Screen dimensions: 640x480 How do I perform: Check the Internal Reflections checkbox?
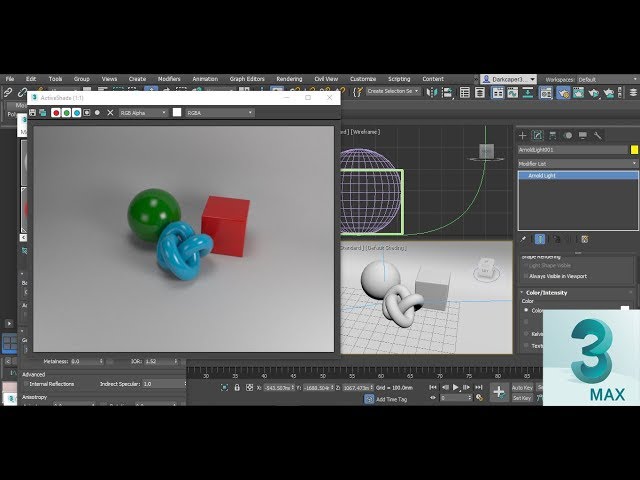tap(26, 384)
